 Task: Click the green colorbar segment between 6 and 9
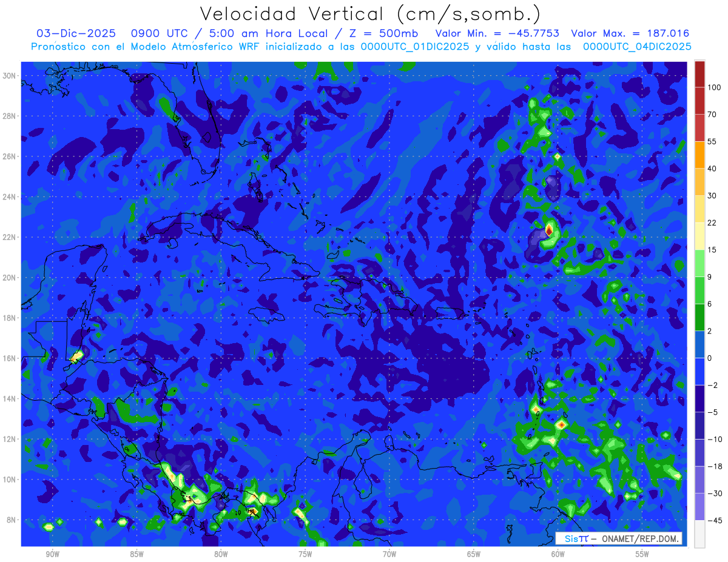(699, 290)
